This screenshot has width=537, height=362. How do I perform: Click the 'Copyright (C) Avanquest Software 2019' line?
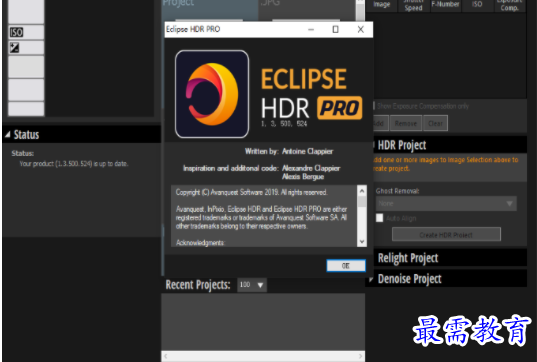click(x=251, y=192)
